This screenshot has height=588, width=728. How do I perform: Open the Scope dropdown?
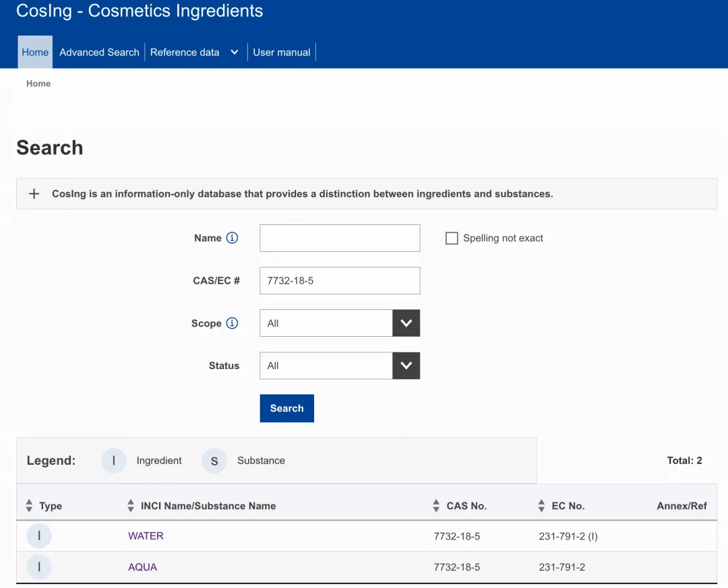pos(406,323)
